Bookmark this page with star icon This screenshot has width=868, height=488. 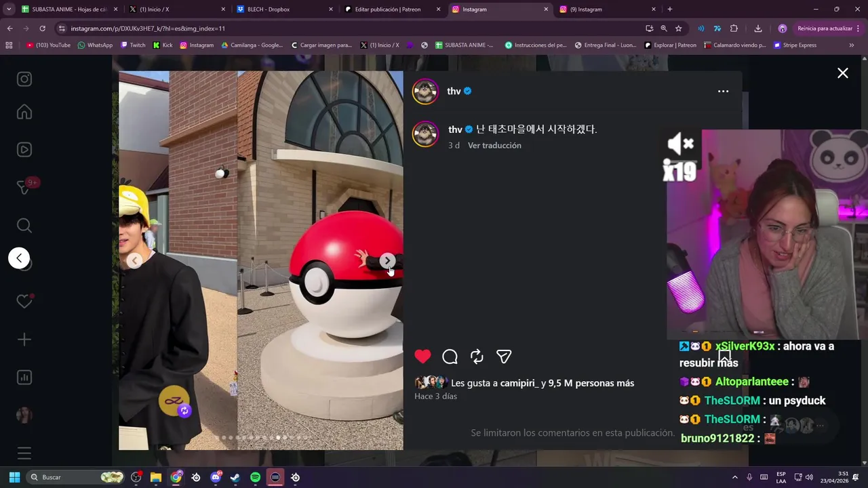[x=678, y=28]
